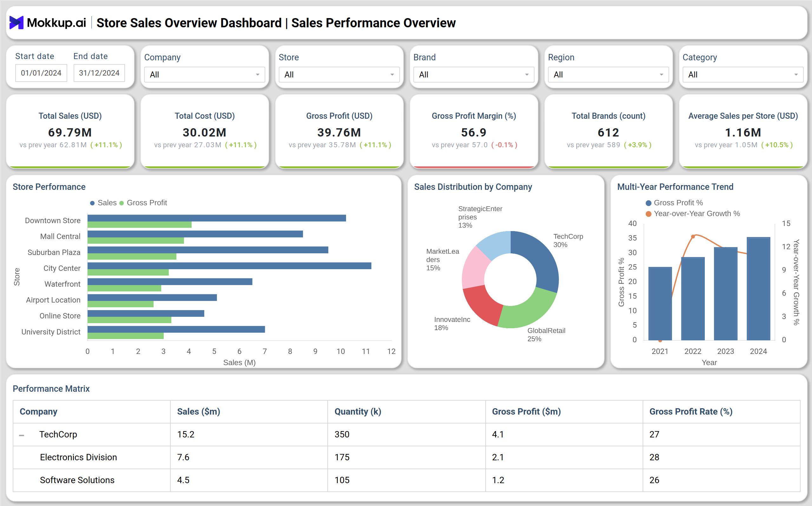Click the Average Sales per Store card
Image resolution: width=812 pixels, height=506 pixels.
pos(743,131)
